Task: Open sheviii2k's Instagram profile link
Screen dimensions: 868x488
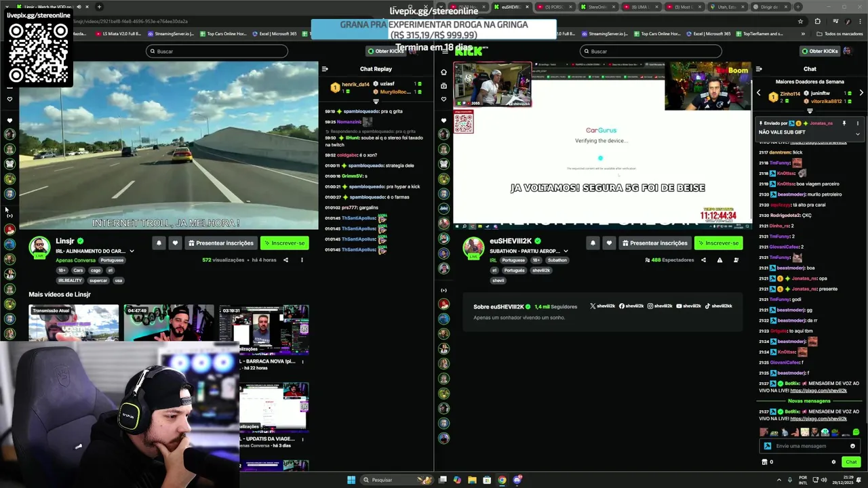Action: click(x=660, y=306)
